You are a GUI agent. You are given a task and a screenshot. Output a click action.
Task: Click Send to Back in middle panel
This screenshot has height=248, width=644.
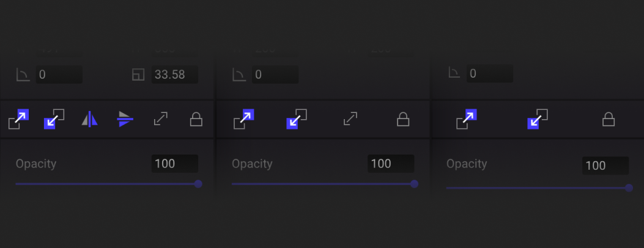297,119
